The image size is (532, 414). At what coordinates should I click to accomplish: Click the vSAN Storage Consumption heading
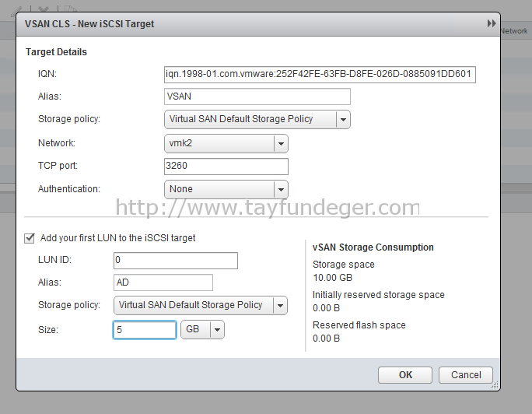[373, 247]
